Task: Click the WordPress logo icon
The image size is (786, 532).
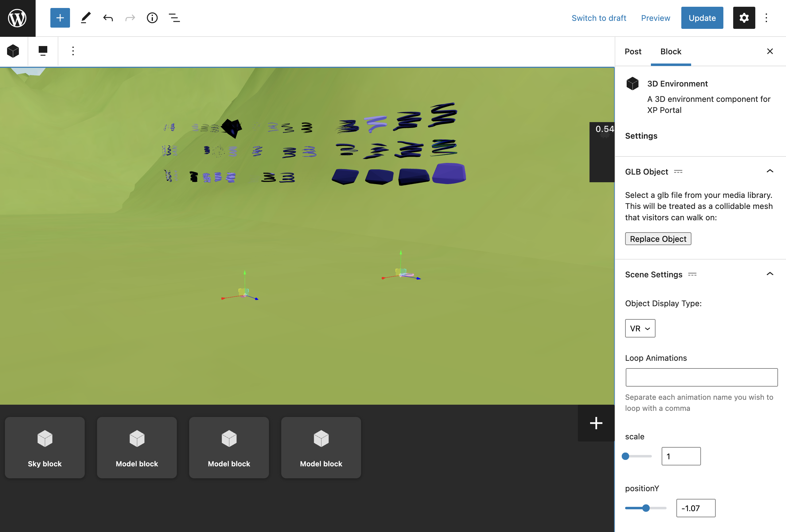Action: point(18,18)
